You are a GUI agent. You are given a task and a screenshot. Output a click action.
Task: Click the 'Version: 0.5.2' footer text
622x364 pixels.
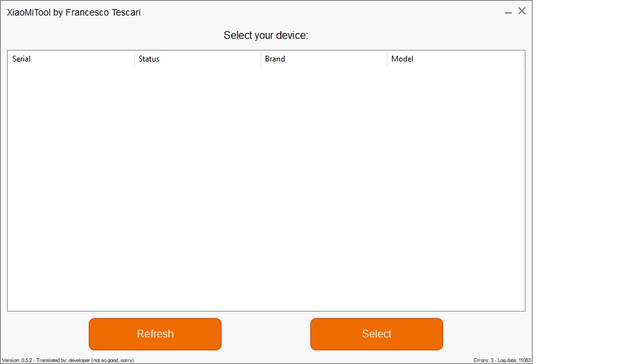pyautogui.click(x=17, y=360)
